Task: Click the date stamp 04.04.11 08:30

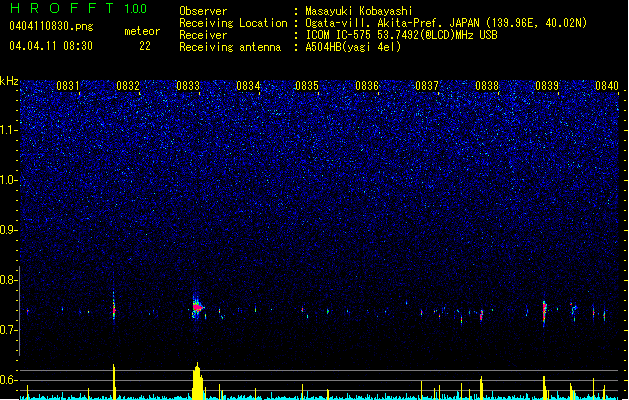Action: point(51,46)
